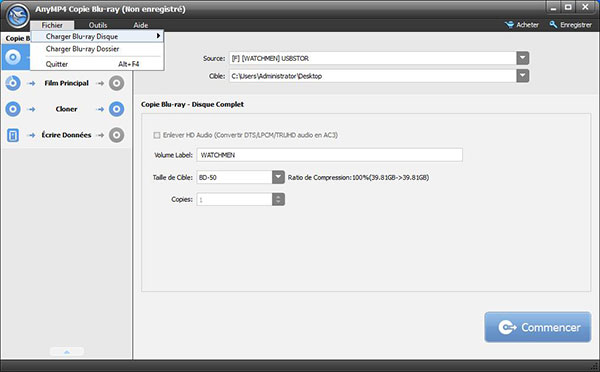
Task: Maximize the AnyMP4 window
Action: [x=569, y=7]
